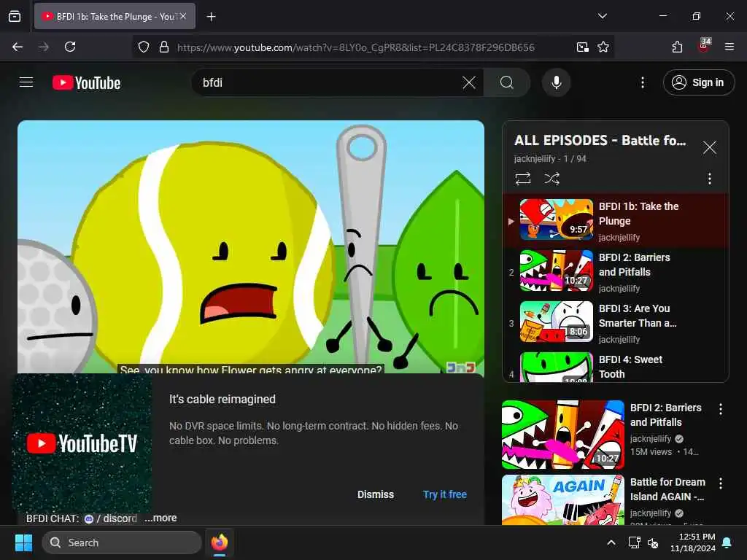747x560 pixels.
Task: Play BFDI 1b: Take the Plunge from playlist
Action: pyautogui.click(x=616, y=220)
